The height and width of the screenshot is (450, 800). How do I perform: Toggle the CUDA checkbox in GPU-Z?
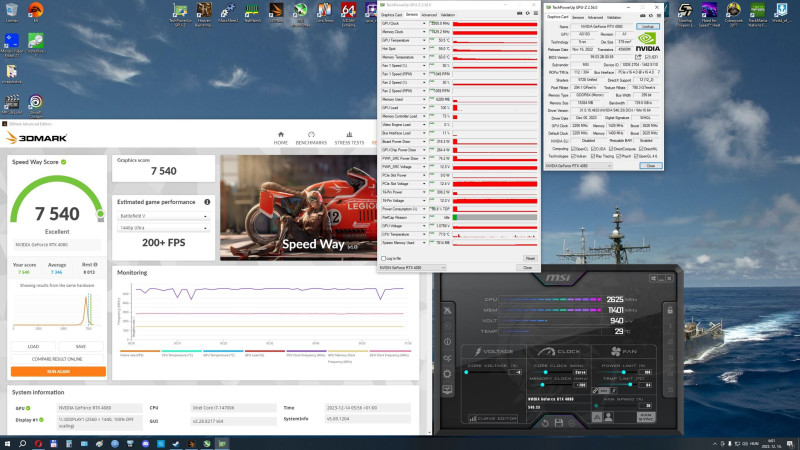pyautogui.click(x=593, y=148)
